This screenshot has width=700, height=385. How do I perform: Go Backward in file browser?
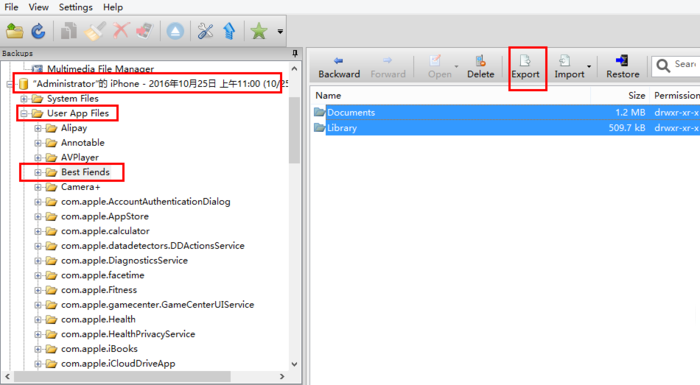[x=339, y=67]
